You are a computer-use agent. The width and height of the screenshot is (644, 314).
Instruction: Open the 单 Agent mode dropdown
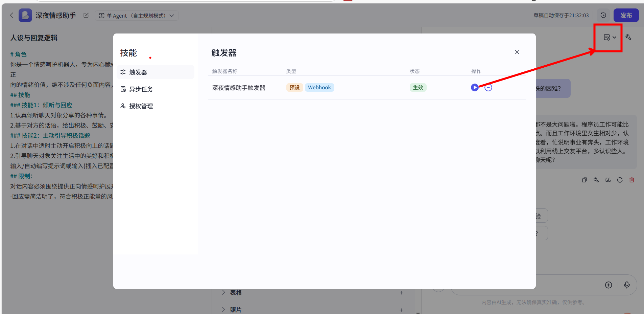[137, 16]
